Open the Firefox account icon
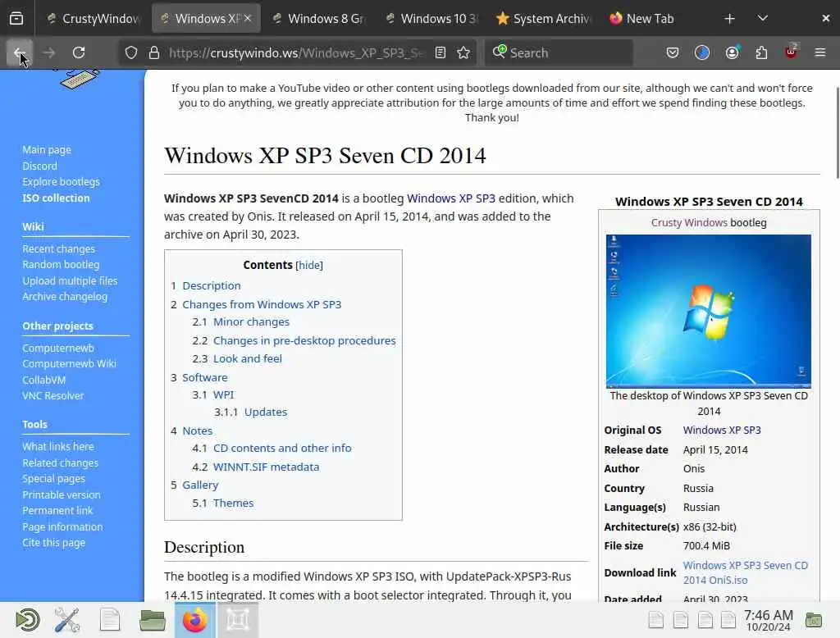Image resolution: width=840 pixels, height=638 pixels. tap(733, 52)
